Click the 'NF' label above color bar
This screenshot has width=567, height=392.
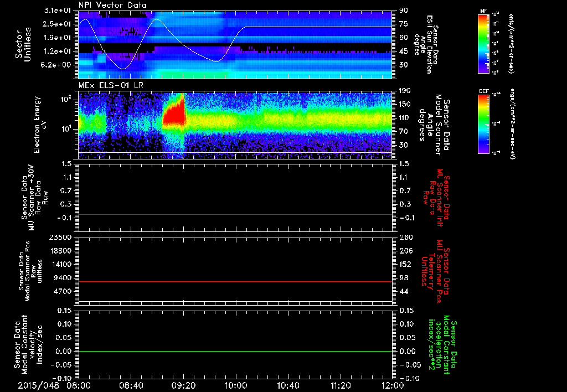coord(483,11)
